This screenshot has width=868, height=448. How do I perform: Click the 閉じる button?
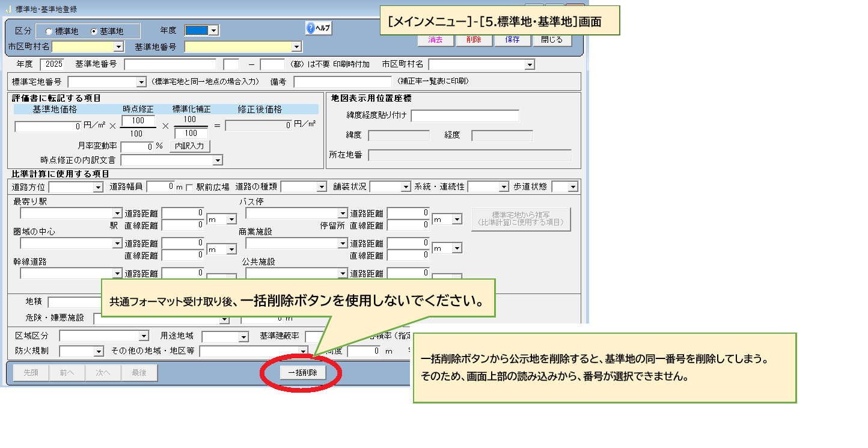551,40
